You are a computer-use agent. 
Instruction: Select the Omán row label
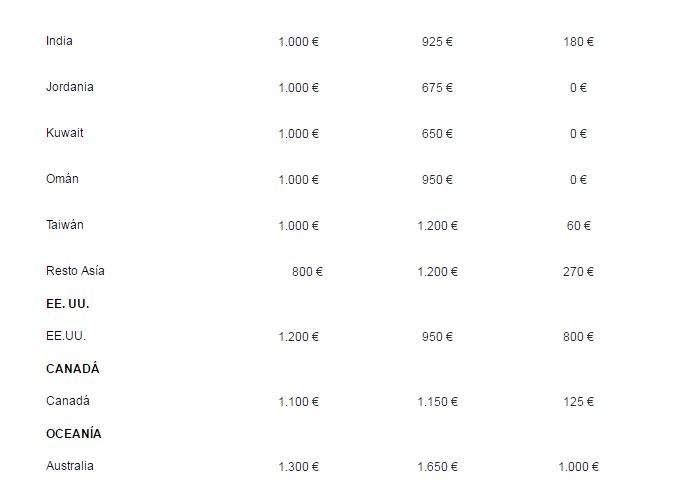(62, 179)
